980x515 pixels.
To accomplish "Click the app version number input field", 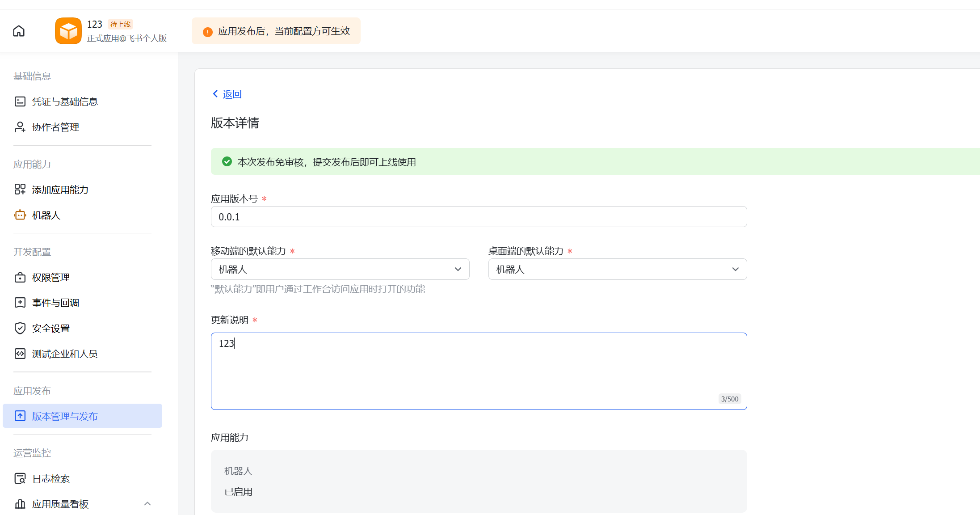I will click(478, 217).
